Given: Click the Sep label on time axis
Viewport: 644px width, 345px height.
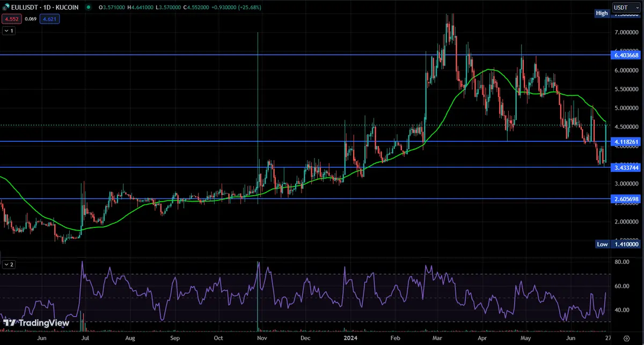Looking at the screenshot, I should [175, 339].
